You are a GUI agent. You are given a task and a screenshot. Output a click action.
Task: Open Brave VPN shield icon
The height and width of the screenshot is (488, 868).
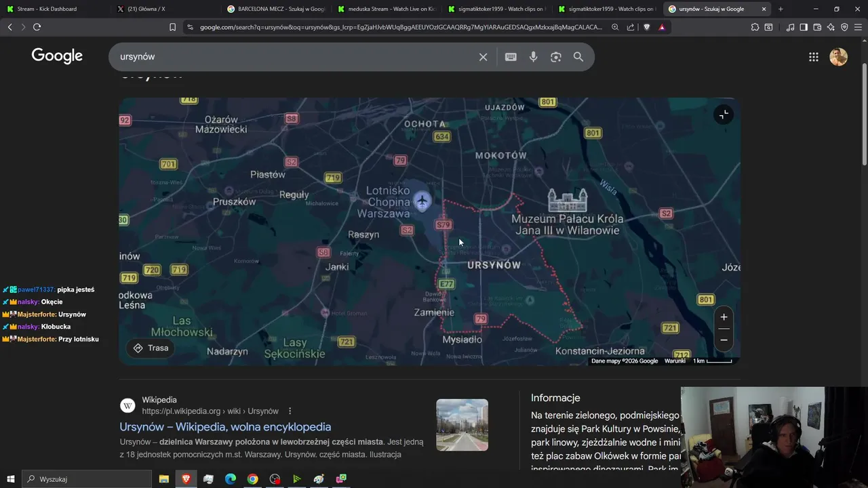pos(844,27)
